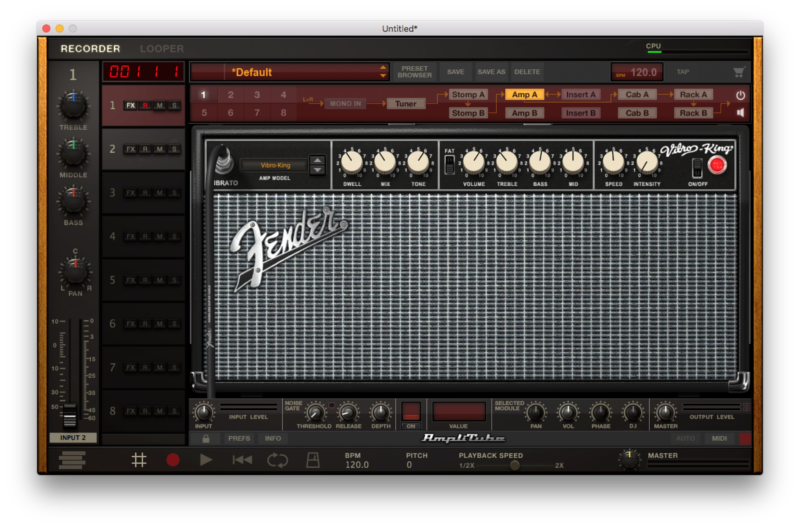This screenshot has width=801, height=528.
Task: Click the BPM 120.0 tempo display
Action: click(638, 73)
